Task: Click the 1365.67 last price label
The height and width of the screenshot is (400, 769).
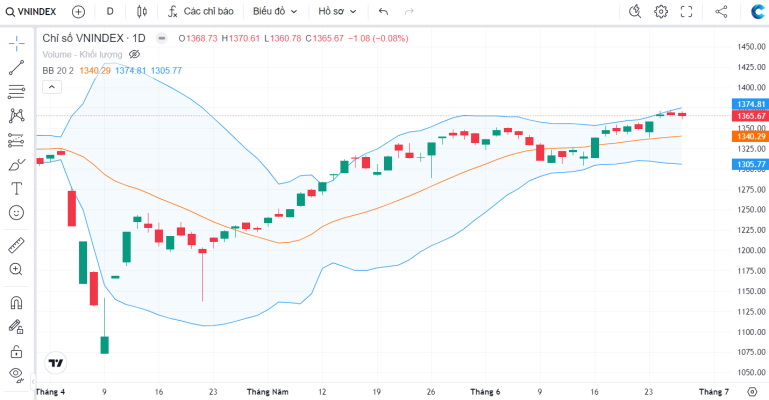Action: coord(750,116)
